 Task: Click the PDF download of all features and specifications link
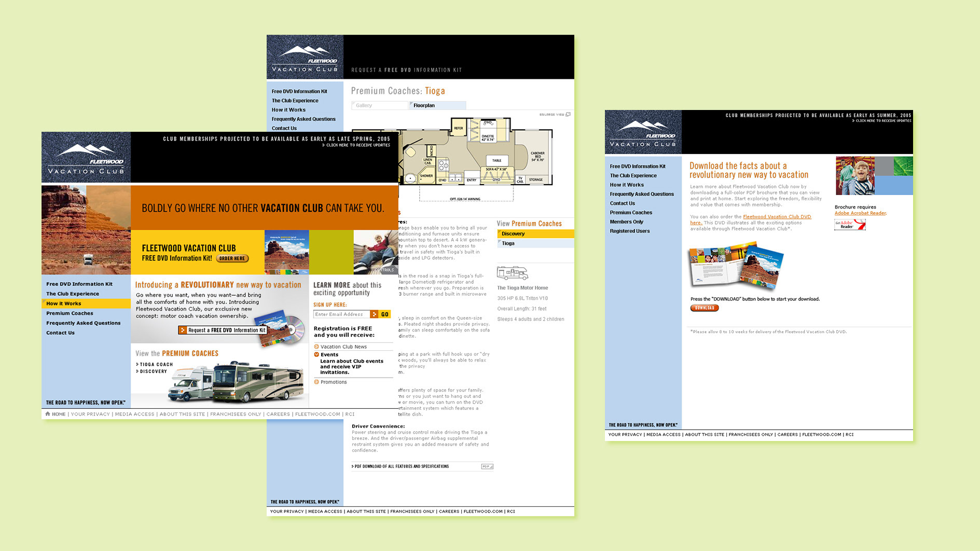(x=401, y=466)
